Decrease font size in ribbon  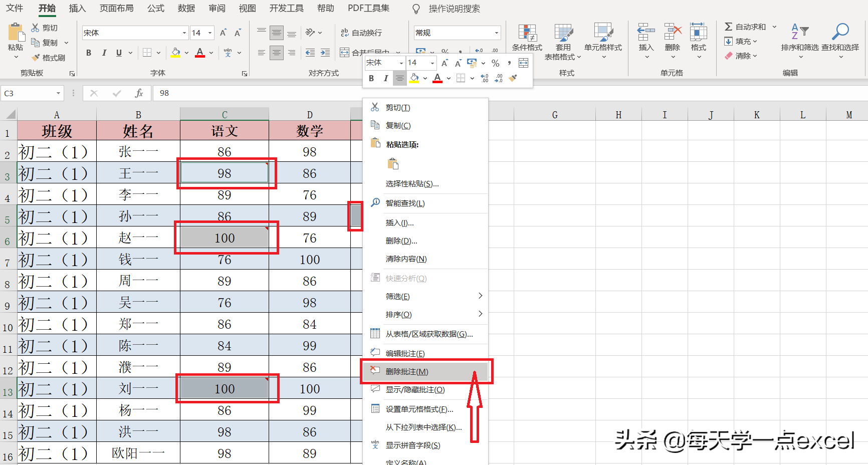tap(238, 33)
